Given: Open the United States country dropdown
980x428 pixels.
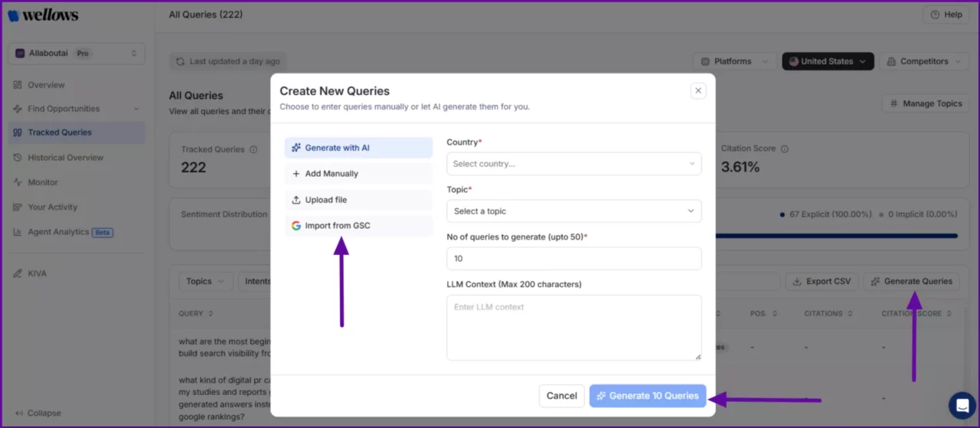Looking at the screenshot, I should pos(828,61).
